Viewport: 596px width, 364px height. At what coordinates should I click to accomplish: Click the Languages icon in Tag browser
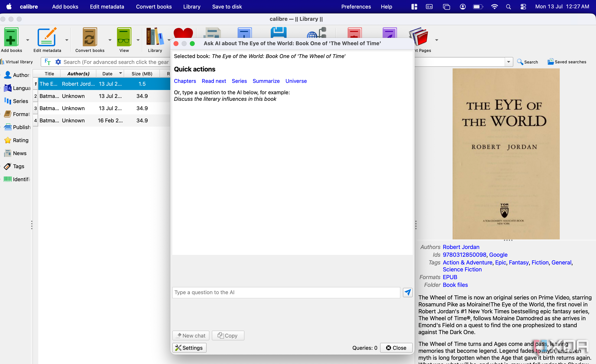coord(8,88)
